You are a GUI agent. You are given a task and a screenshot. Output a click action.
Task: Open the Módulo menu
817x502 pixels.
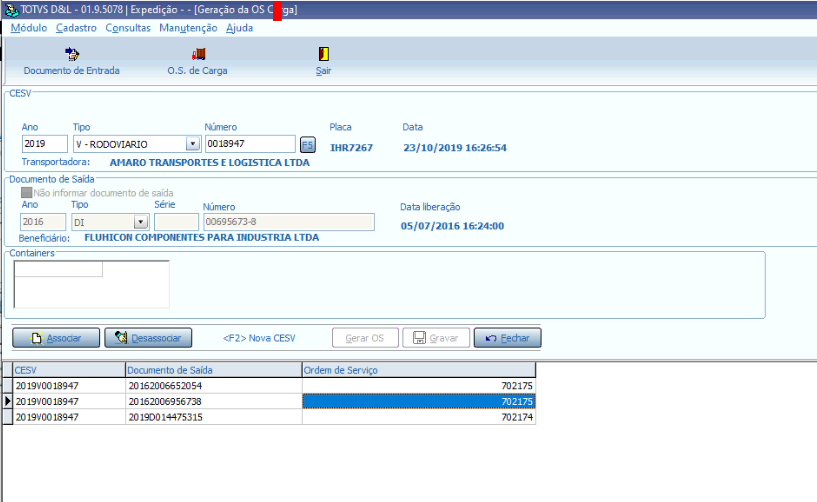(x=29, y=28)
